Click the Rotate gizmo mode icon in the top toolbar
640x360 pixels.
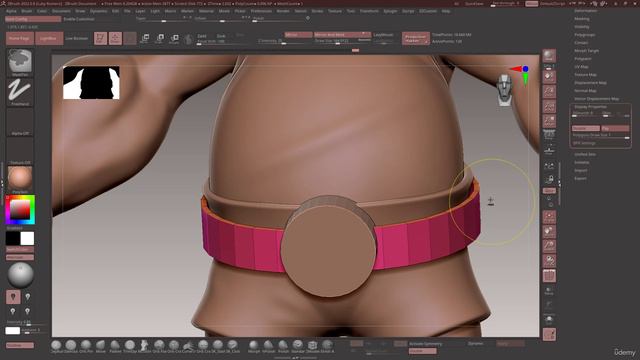click(174, 39)
